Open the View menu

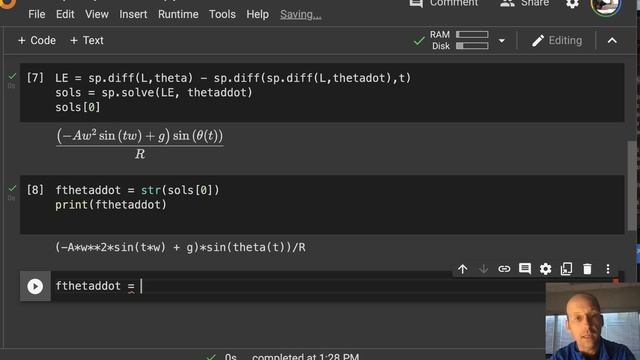(x=97, y=14)
